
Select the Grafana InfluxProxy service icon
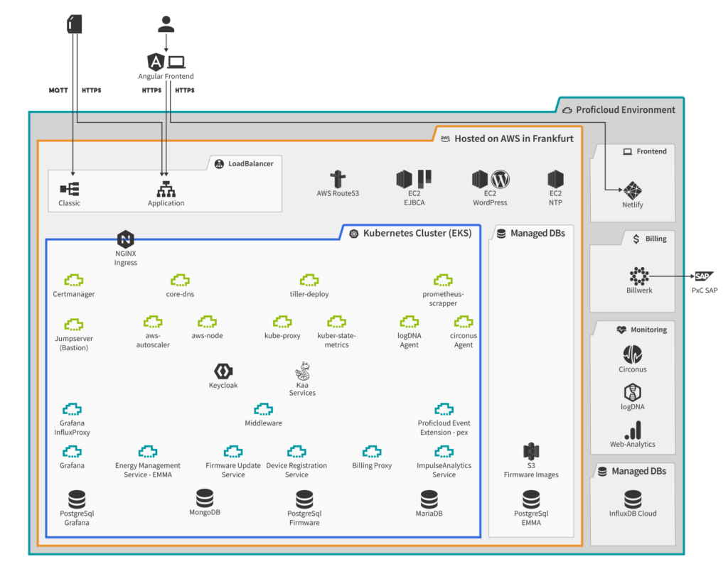72,410
